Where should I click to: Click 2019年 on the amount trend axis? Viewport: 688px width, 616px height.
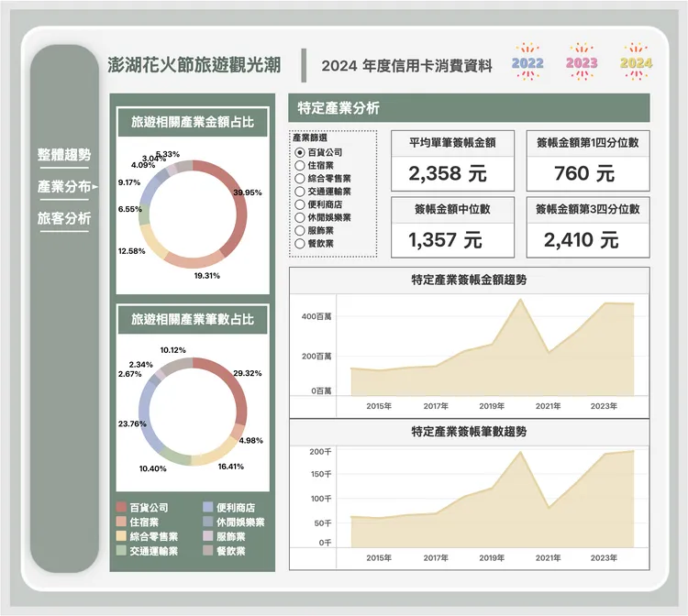[492, 406]
